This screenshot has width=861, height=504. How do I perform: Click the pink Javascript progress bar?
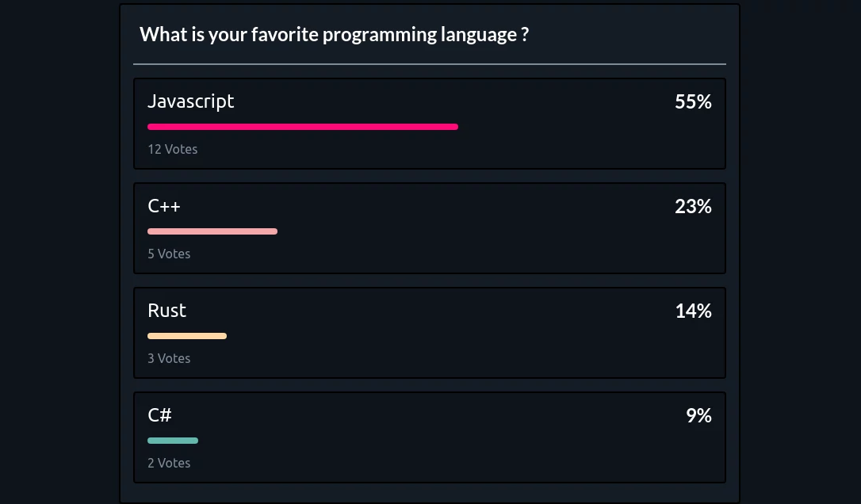tap(303, 127)
